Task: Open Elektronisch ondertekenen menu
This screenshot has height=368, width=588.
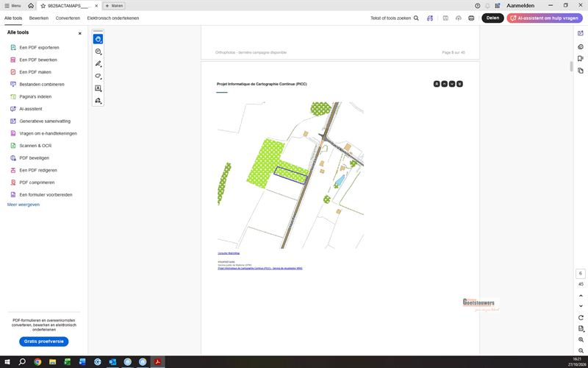Action: point(113,18)
